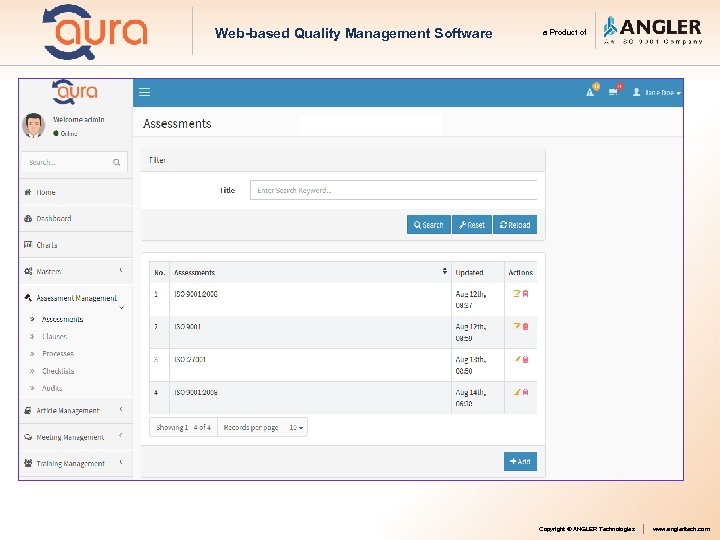Expand the Masters sidebar menu
Image resolution: width=720 pixels, height=540 pixels.
pyautogui.click(x=76, y=271)
